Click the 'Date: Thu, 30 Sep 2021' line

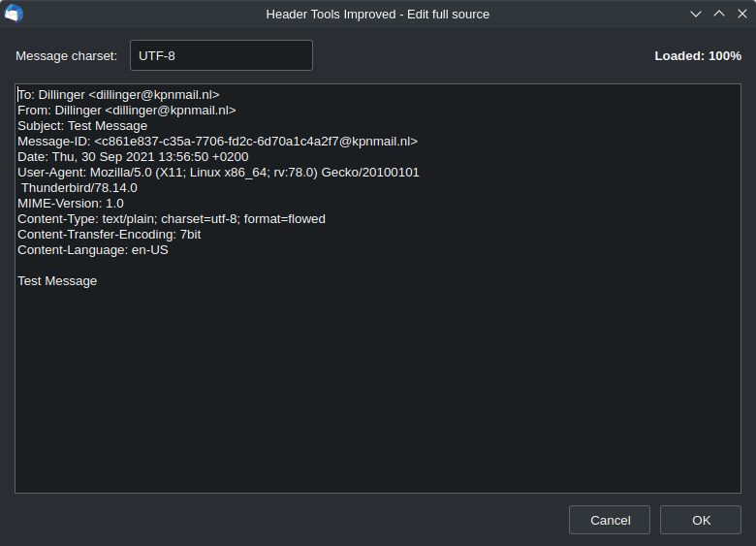tap(133, 157)
